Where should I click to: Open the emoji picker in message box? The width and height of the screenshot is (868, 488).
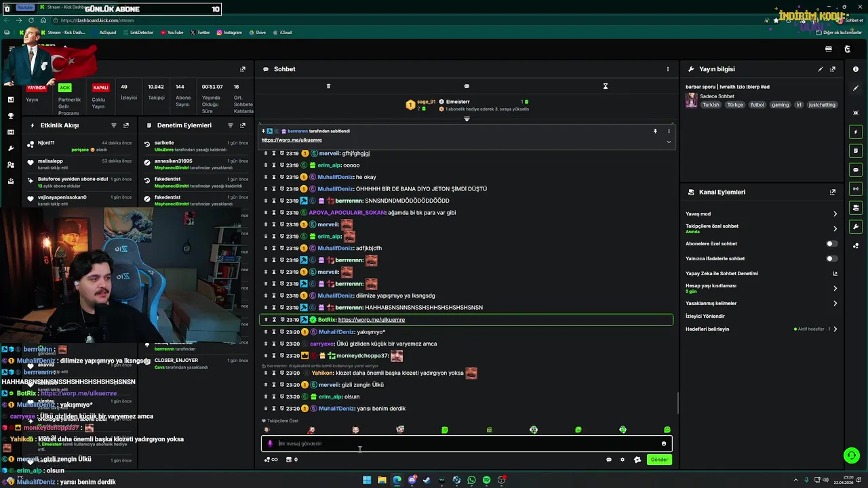pyautogui.click(x=664, y=443)
